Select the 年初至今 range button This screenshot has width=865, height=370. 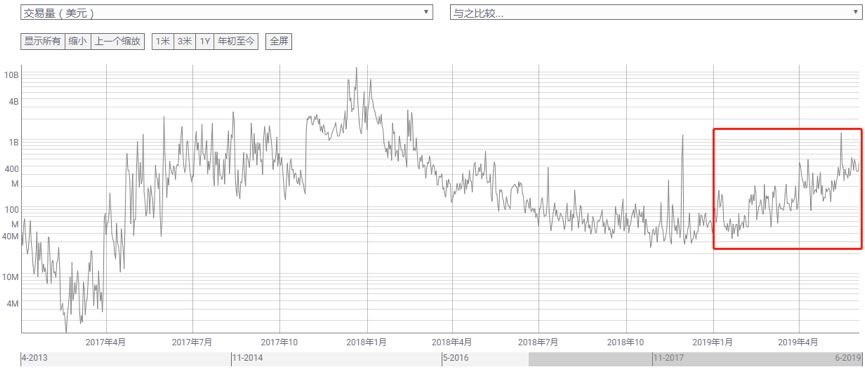pyautogui.click(x=236, y=41)
